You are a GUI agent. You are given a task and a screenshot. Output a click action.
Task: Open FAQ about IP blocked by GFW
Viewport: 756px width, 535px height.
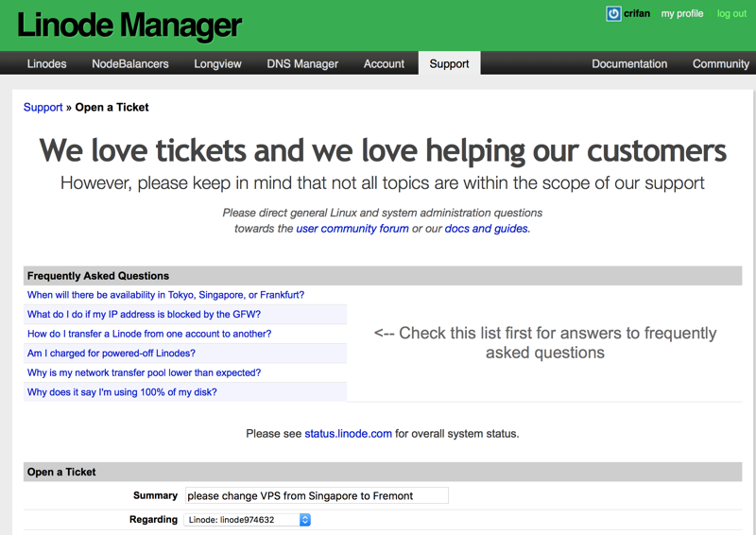(x=144, y=314)
